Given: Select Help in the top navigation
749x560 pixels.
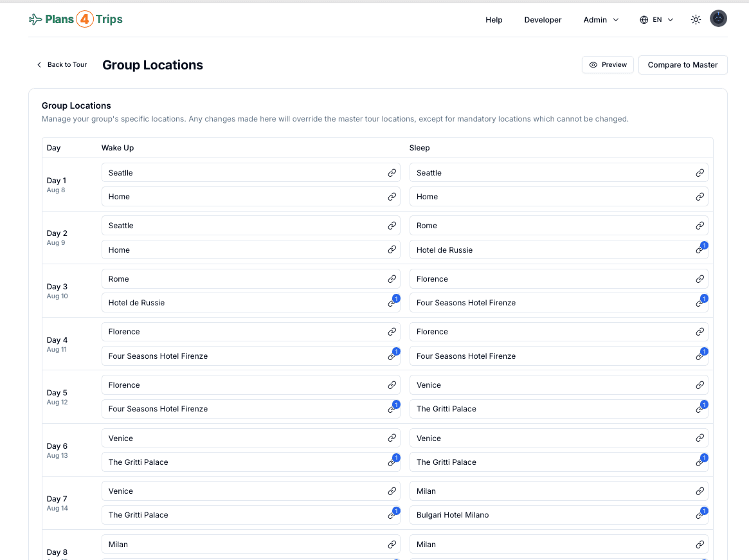Looking at the screenshot, I should pyautogui.click(x=494, y=20).
